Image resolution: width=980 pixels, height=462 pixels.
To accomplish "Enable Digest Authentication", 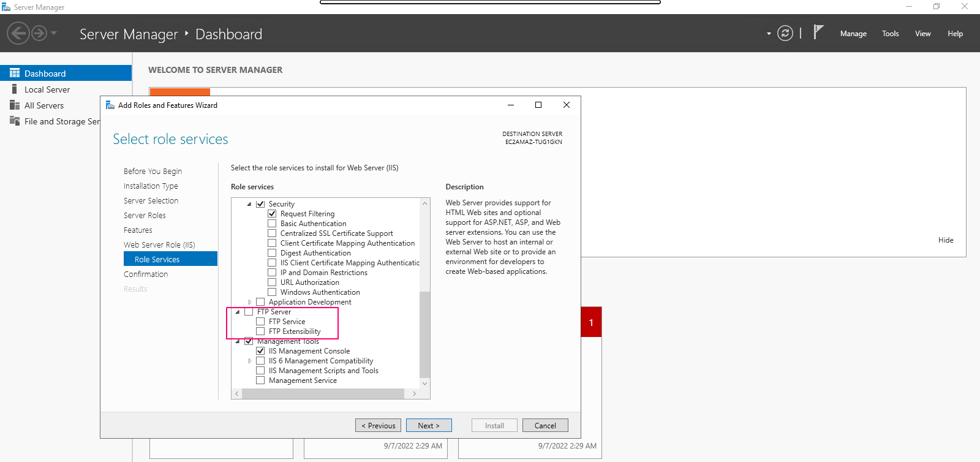I will coord(272,253).
